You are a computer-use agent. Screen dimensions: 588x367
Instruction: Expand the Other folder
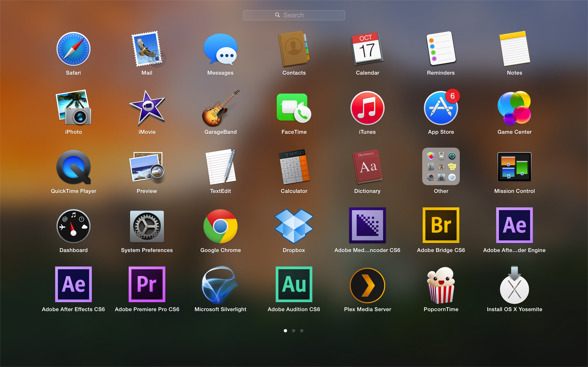(441, 167)
